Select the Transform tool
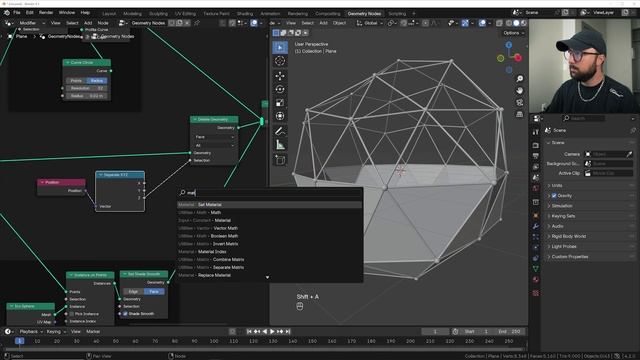This screenshot has width=640, height=360. click(280, 116)
